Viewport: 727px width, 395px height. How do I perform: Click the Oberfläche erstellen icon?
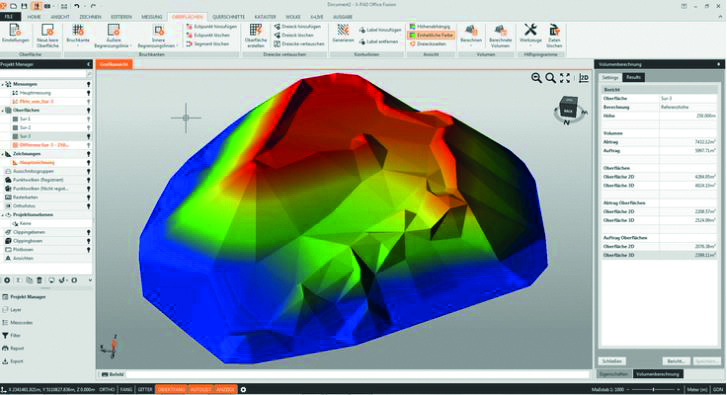coord(256,34)
